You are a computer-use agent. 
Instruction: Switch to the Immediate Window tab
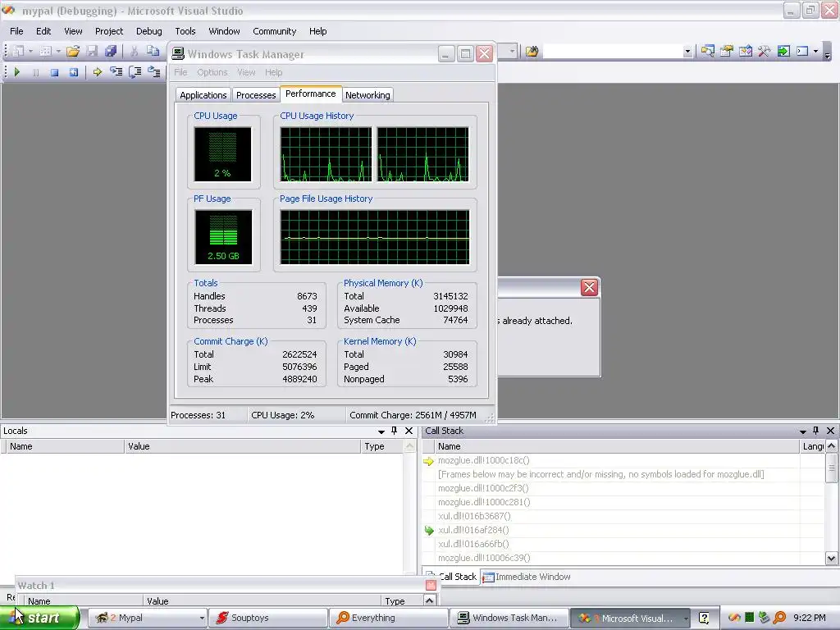click(527, 577)
